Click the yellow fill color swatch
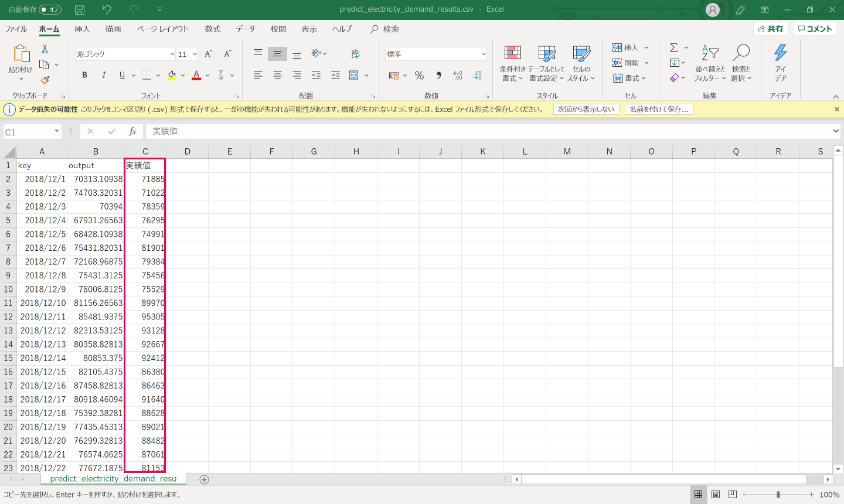This screenshot has width=844, height=504. [x=172, y=75]
